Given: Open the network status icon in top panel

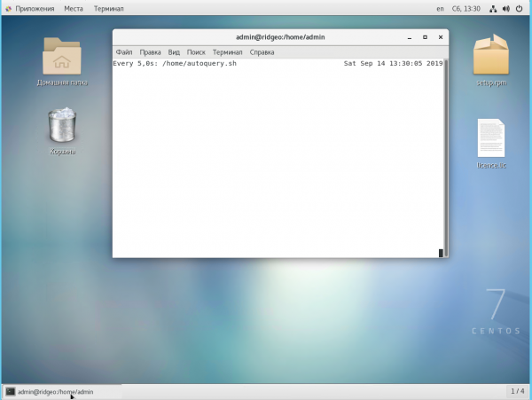Looking at the screenshot, I should (x=493, y=9).
